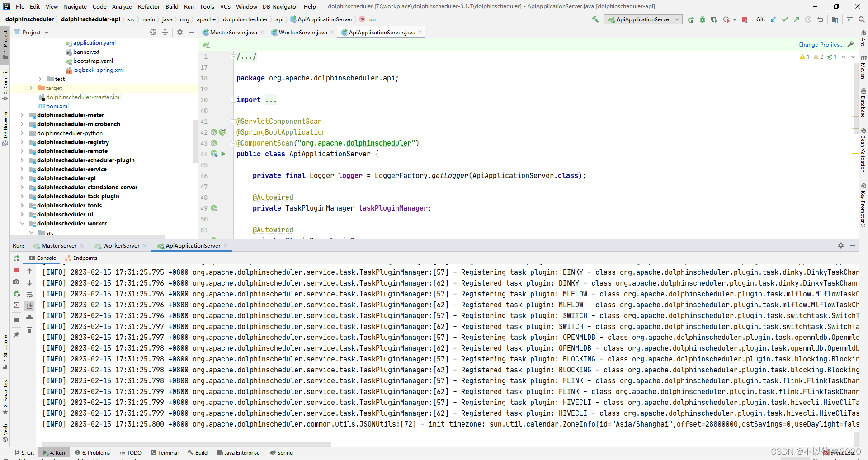Image resolution: width=868 pixels, height=460 pixels.
Task: Toggle Project tool window on left stripe
Action: 5,45
